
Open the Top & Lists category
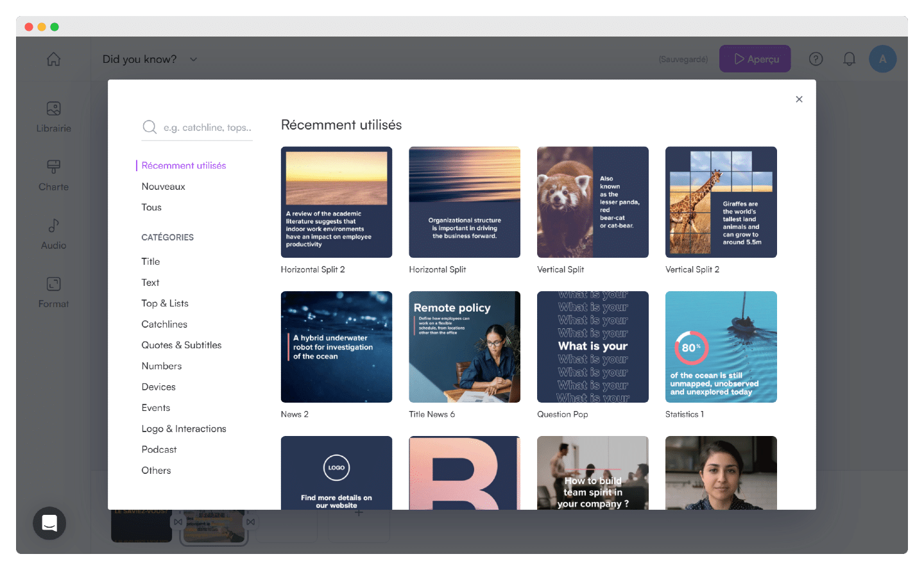click(x=165, y=303)
